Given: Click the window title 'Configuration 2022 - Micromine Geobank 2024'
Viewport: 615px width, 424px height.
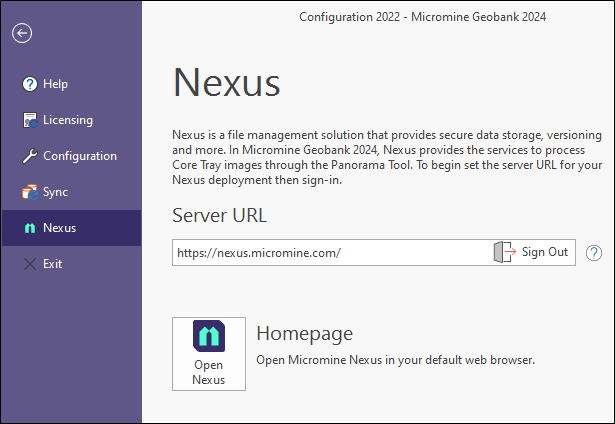Looking at the screenshot, I should tap(422, 17).
